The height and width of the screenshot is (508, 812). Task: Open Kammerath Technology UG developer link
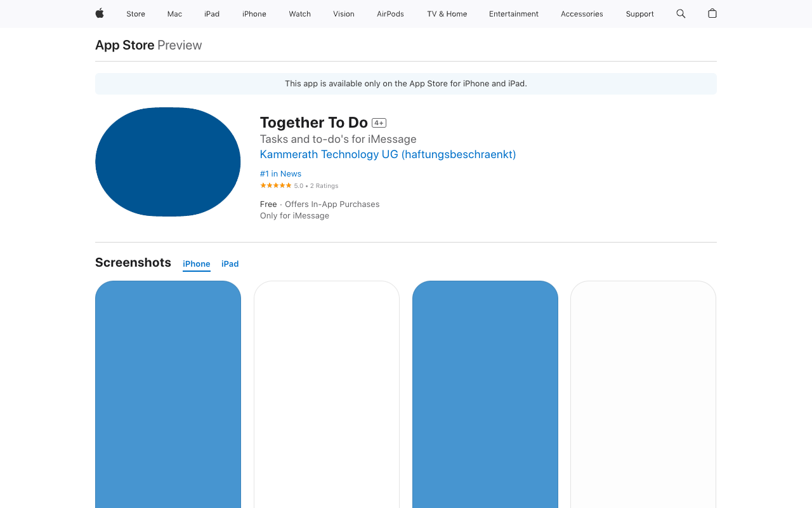click(388, 154)
